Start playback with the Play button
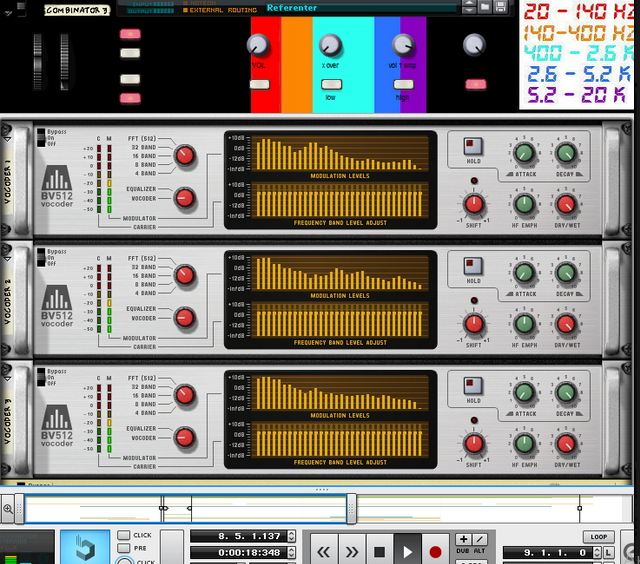 pyautogui.click(x=407, y=552)
